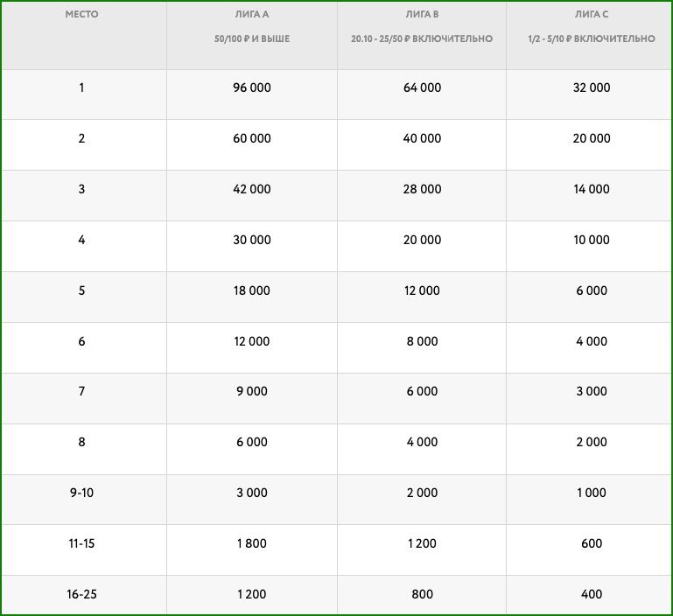Select the 800 prize cell
Image resolution: width=673 pixels, height=616 pixels.
pos(422,594)
